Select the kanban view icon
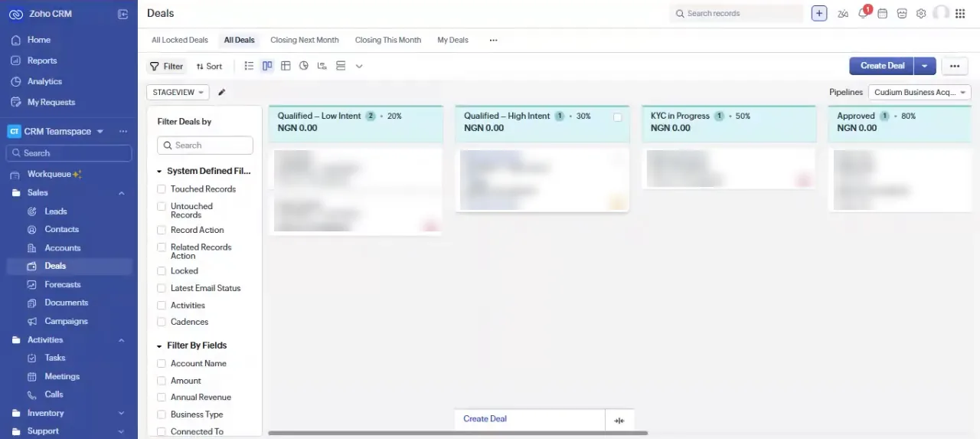Image resolution: width=980 pixels, height=439 pixels. (267, 66)
